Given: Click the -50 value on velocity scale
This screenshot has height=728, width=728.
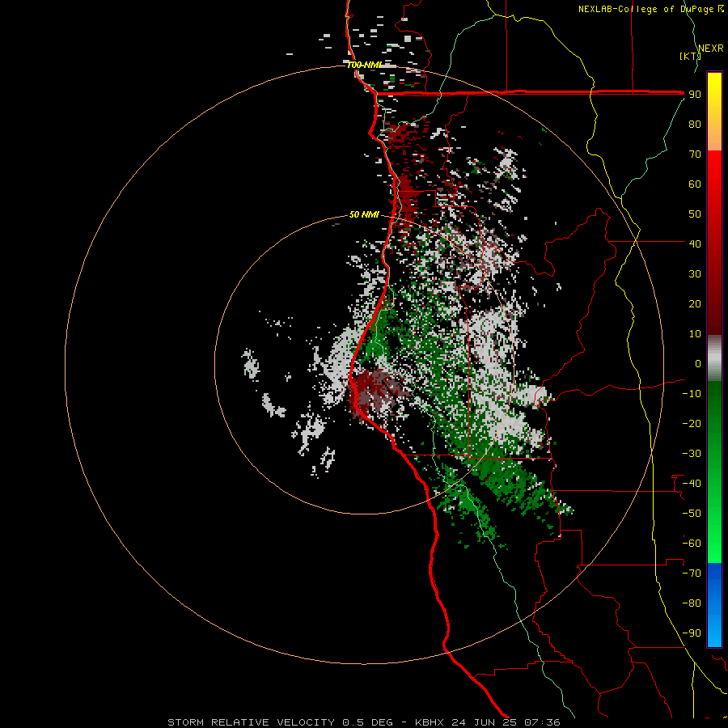Looking at the screenshot, I should 692,514.
